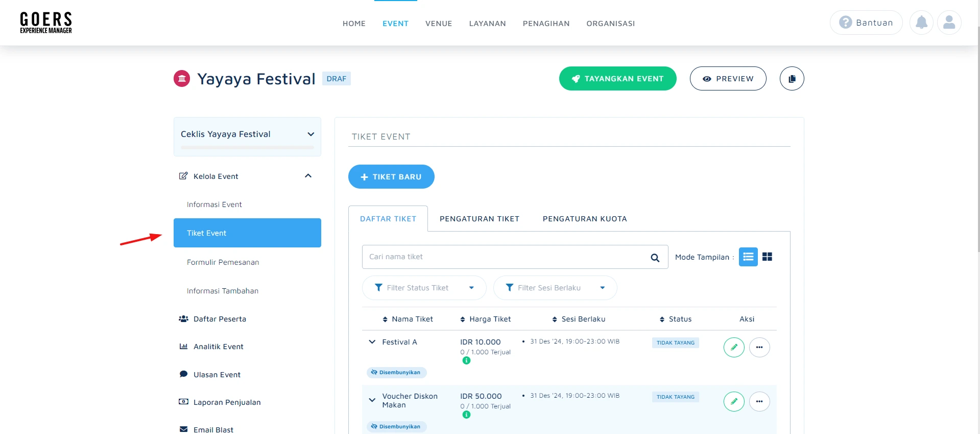Click Disembunyikan tag under Voucher Diskon Makan

(x=397, y=427)
